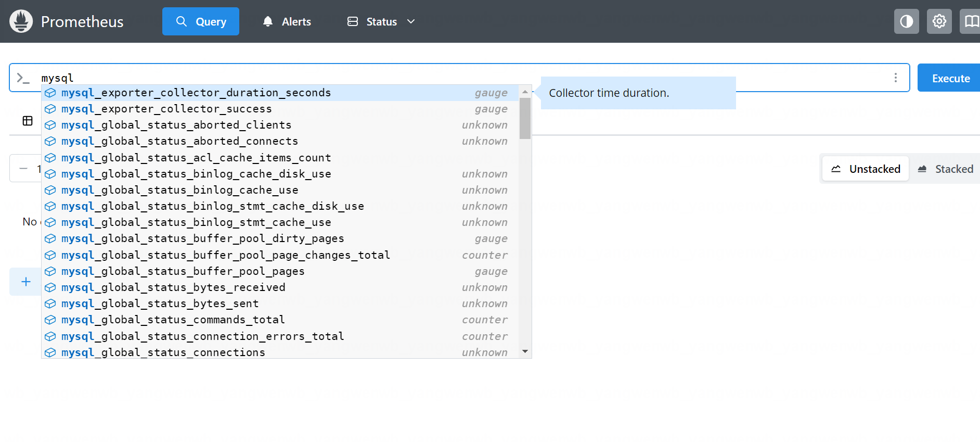This screenshot has width=980, height=442.
Task: Click the Prometheus flame logo
Action: coord(21,21)
